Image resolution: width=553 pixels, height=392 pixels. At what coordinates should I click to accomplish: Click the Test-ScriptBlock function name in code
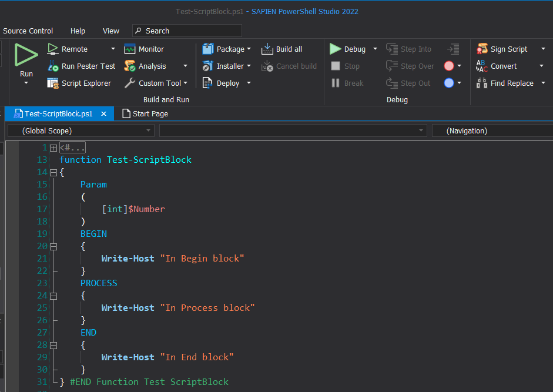click(x=149, y=160)
